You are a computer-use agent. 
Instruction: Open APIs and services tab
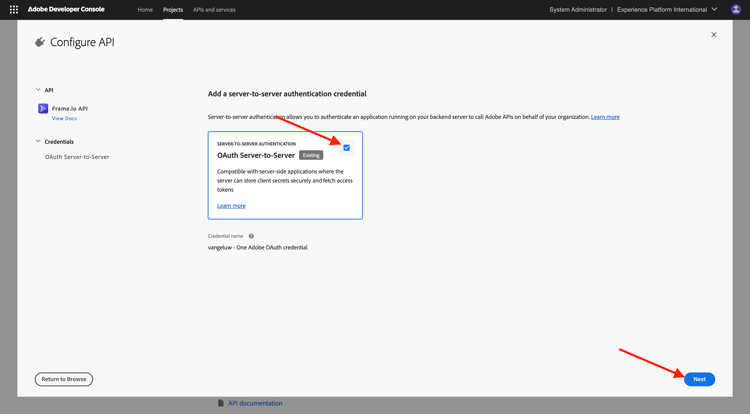coord(214,10)
